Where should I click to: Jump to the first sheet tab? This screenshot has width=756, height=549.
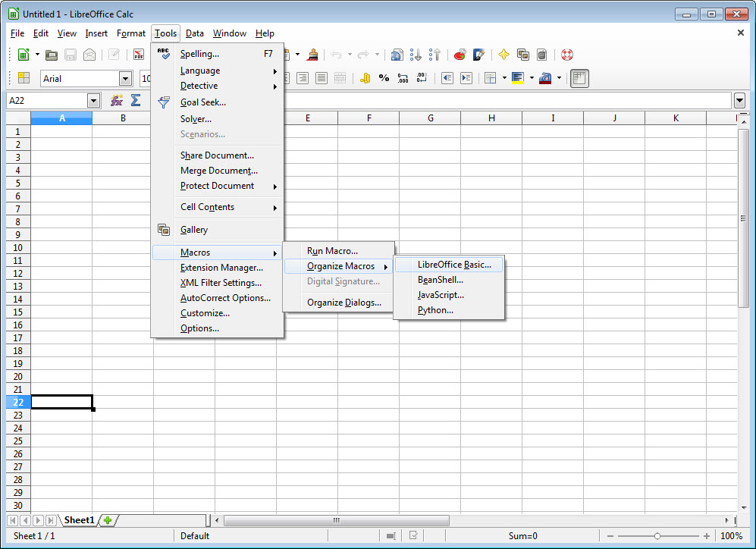click(x=13, y=520)
